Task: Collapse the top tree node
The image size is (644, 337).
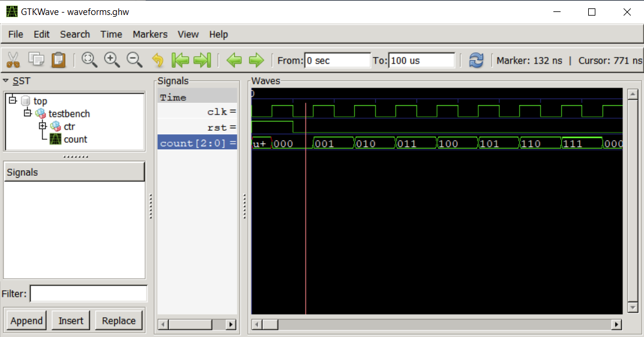Action: 13,100
